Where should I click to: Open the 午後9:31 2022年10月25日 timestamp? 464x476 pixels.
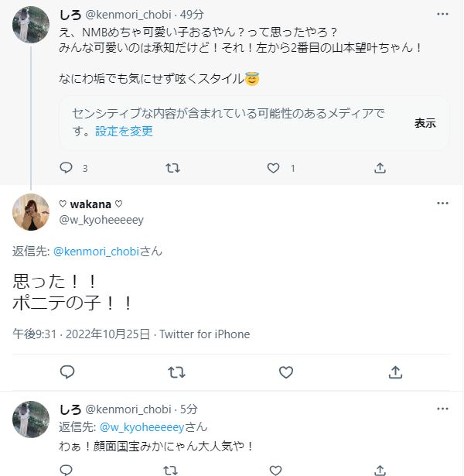pos(80,334)
